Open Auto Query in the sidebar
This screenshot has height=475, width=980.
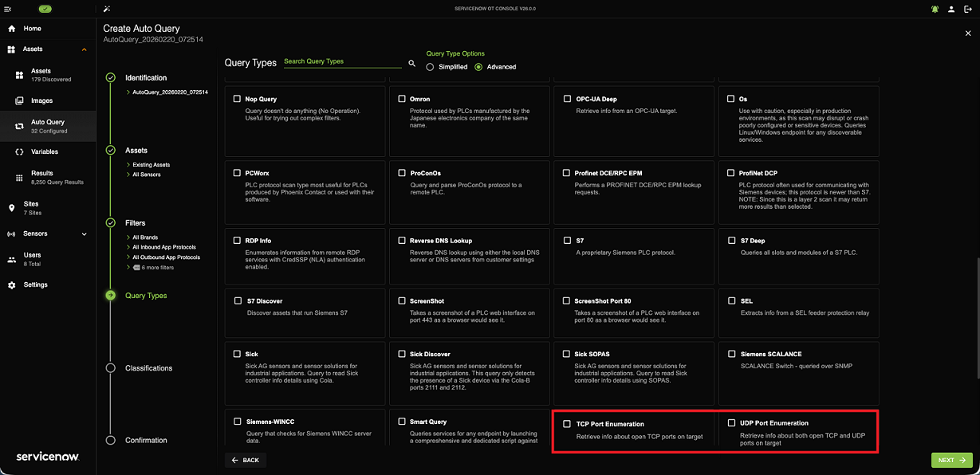(x=48, y=126)
